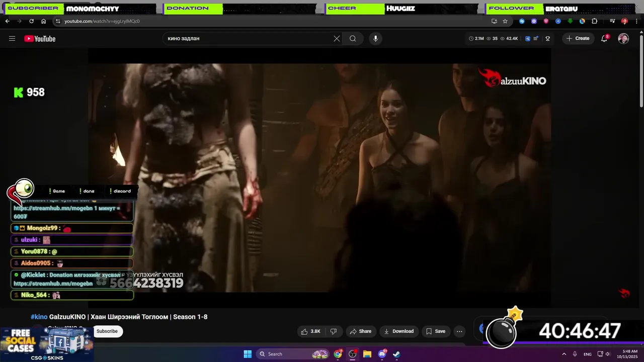Click the Windows taskbar Search box
The height and width of the screenshot is (362, 644).
[293, 354]
